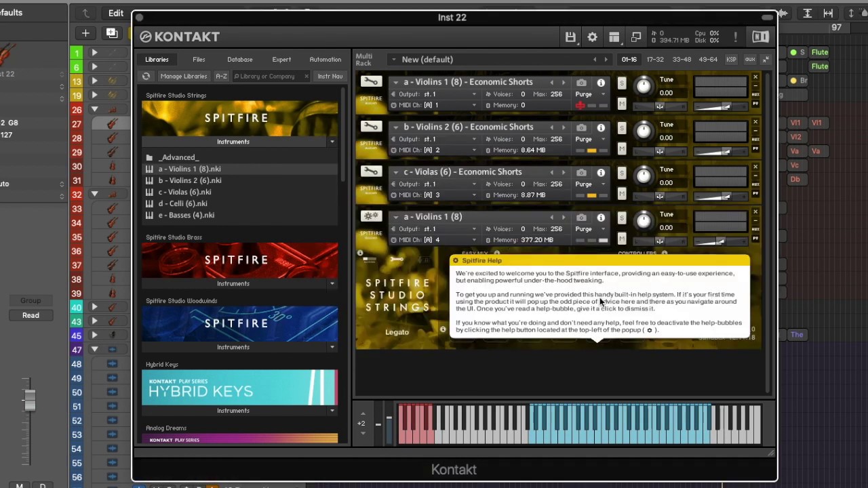
Task: Adjust volume slider for Violins 2 Economic Shorts
Action: [720, 152]
